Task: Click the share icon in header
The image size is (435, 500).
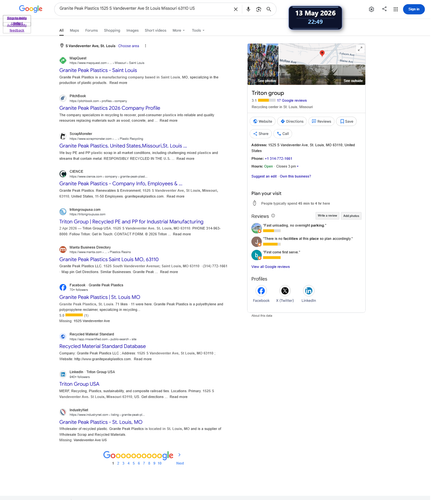Action: pos(384,9)
